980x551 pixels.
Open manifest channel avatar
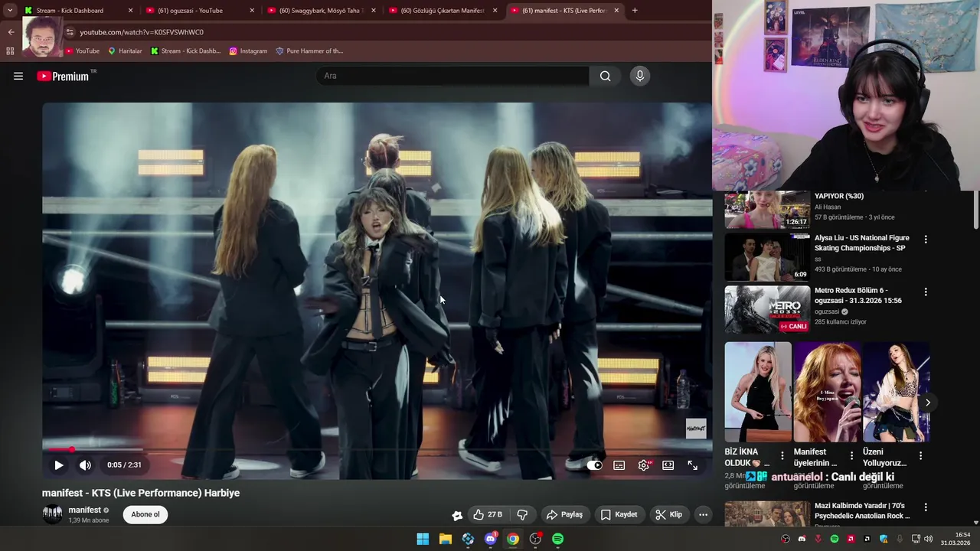52,514
